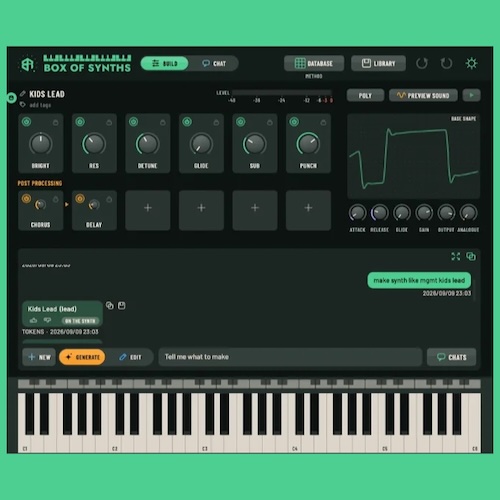Viewport: 500px width, 500px height.
Task: Thumbs up the Kids Lead result
Action: (33, 320)
